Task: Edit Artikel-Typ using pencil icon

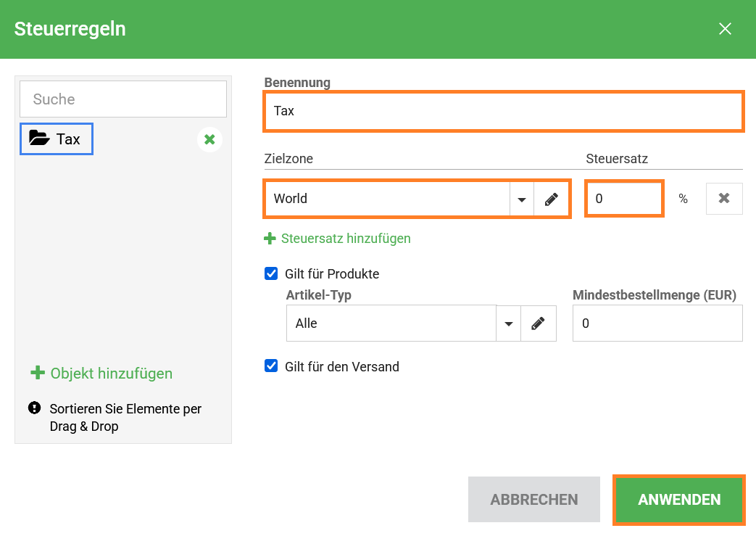Action: (538, 323)
